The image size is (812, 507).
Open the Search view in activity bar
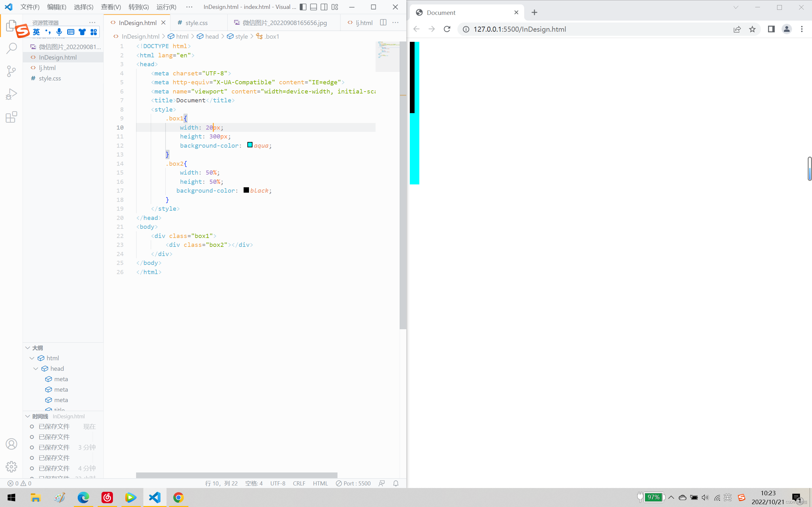[x=11, y=48]
